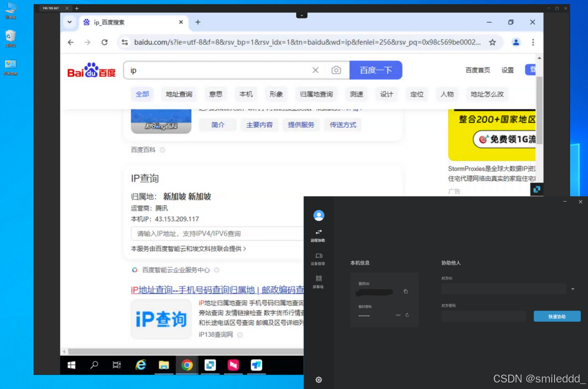Refresh the temporary password
The image size is (588, 389).
click(407, 315)
